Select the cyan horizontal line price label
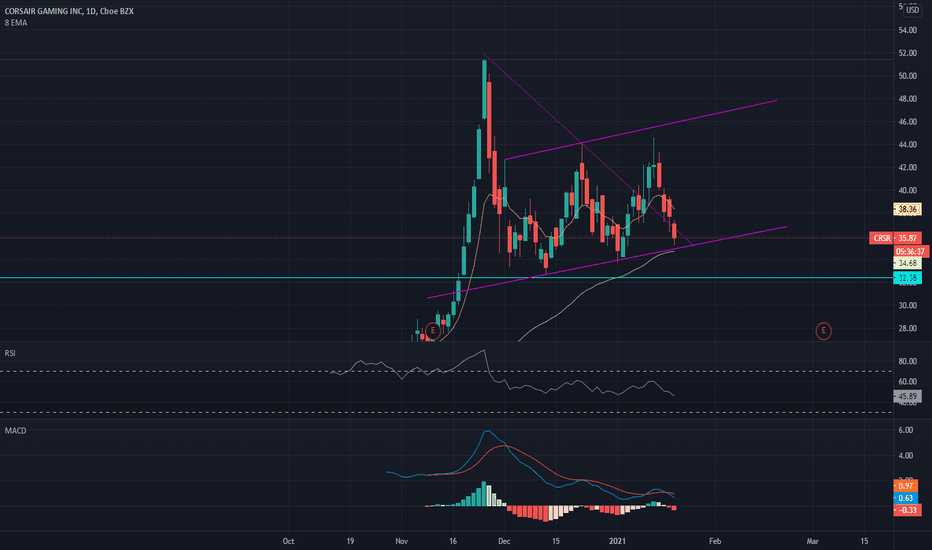This screenshot has width=932, height=550. pyautogui.click(x=907, y=278)
